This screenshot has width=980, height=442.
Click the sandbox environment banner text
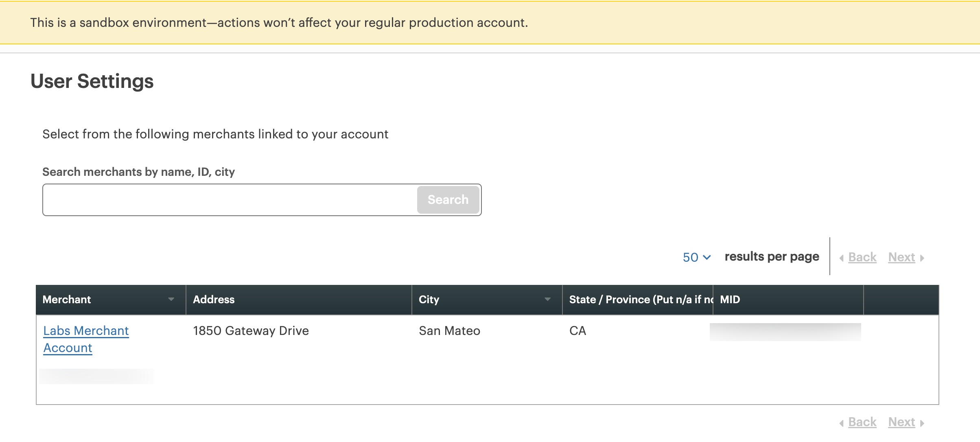[279, 22]
